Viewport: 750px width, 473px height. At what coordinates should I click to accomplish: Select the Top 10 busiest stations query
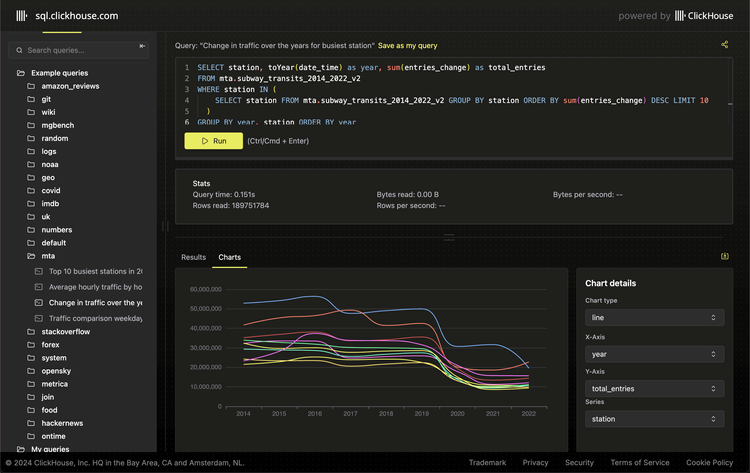(x=94, y=271)
